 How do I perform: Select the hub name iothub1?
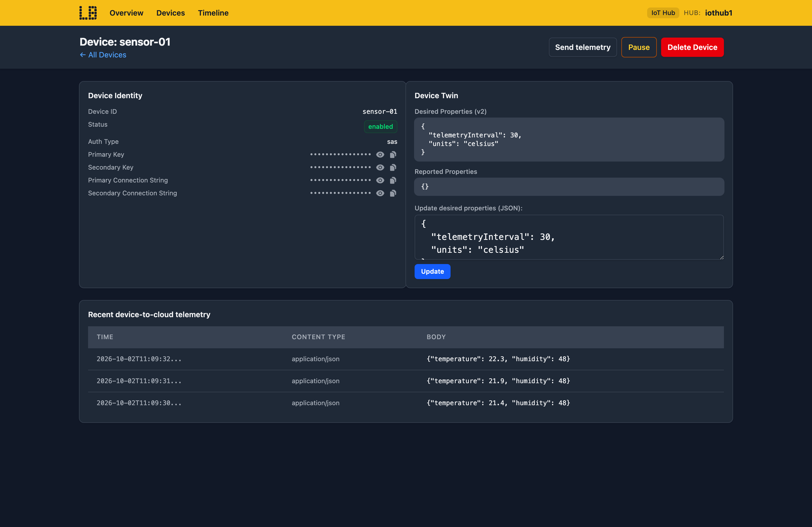[x=719, y=13]
